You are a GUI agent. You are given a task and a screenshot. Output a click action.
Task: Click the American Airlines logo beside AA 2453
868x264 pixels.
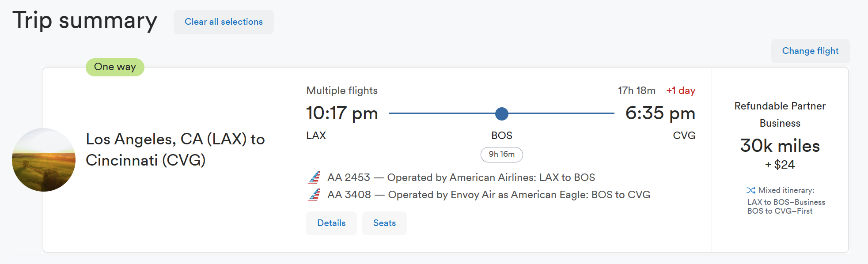314,177
